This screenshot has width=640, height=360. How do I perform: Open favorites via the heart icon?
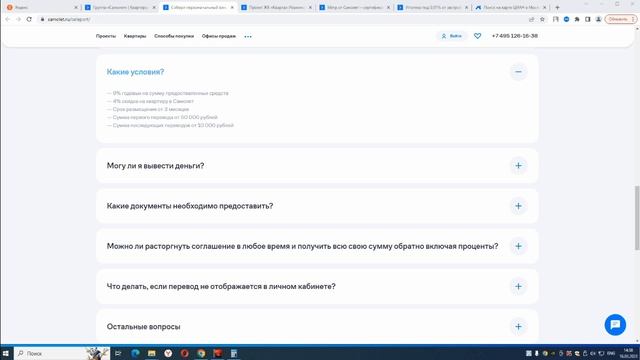[x=477, y=36]
